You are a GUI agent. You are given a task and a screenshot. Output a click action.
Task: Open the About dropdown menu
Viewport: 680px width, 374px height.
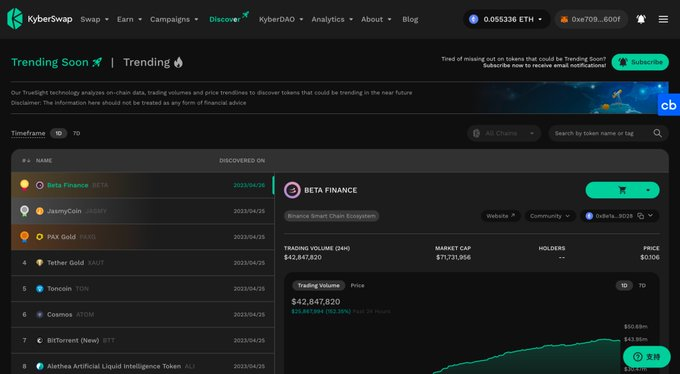click(x=376, y=19)
